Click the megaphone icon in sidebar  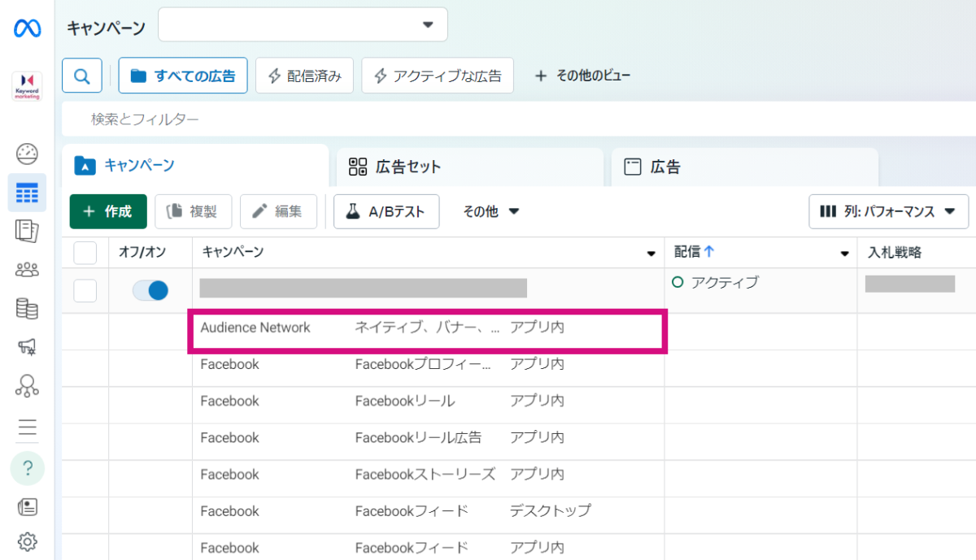[27, 348]
